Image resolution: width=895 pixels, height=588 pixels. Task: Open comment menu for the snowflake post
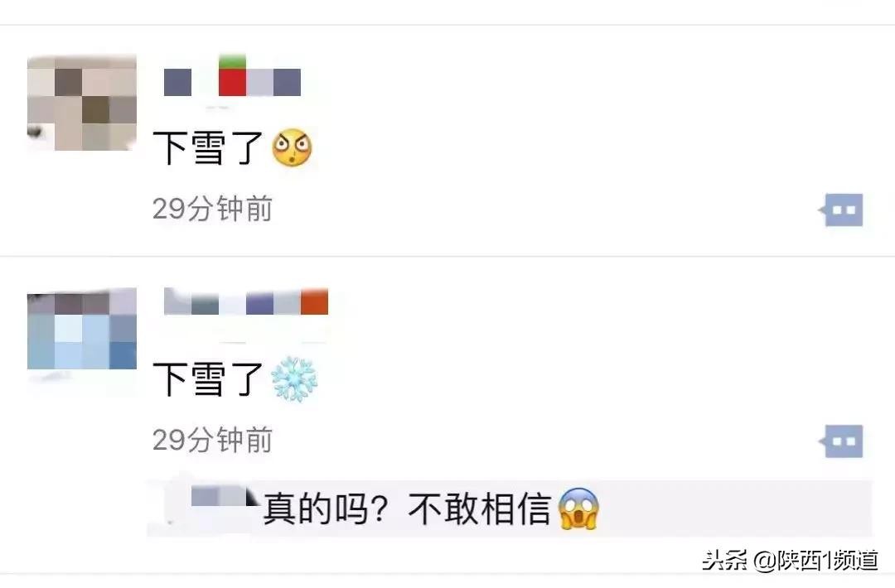(x=841, y=441)
